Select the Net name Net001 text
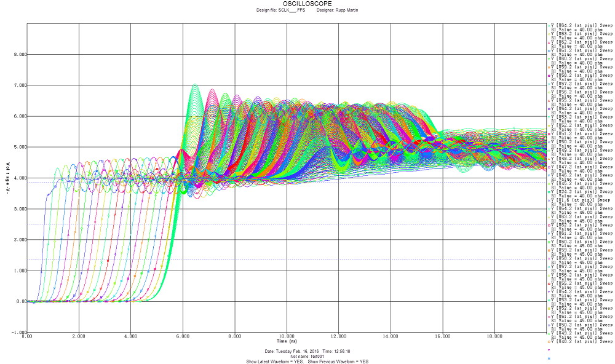Screen dimensions: 615x364 pos(307,357)
